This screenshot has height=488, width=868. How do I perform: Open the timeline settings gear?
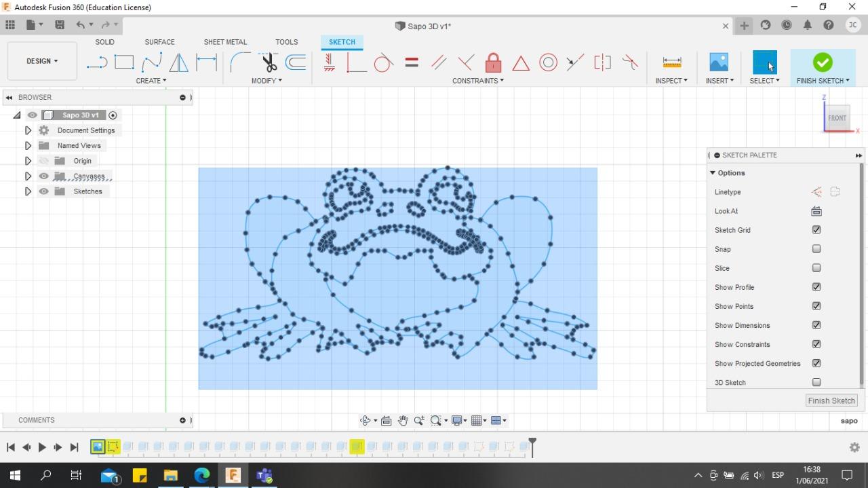[854, 447]
